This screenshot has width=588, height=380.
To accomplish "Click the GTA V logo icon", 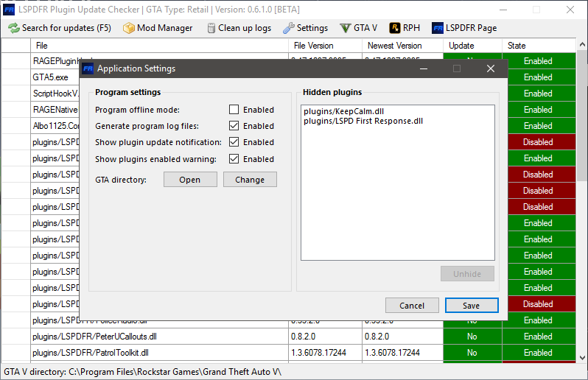I will tap(345, 28).
